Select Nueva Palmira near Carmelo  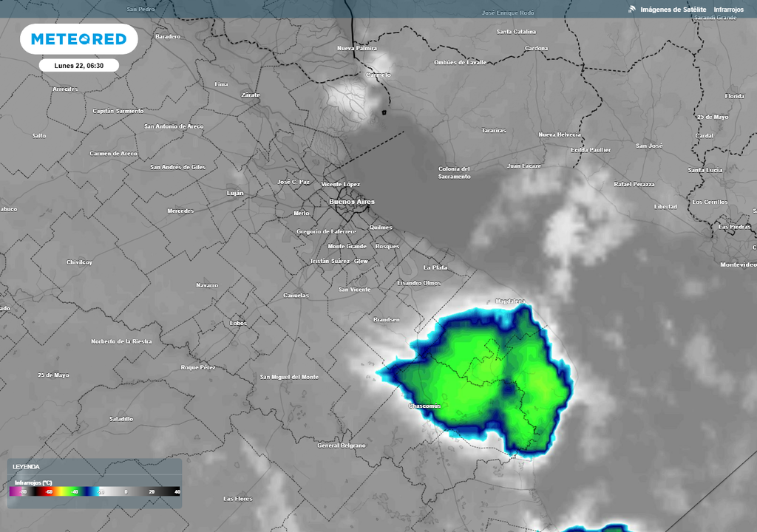click(356, 47)
